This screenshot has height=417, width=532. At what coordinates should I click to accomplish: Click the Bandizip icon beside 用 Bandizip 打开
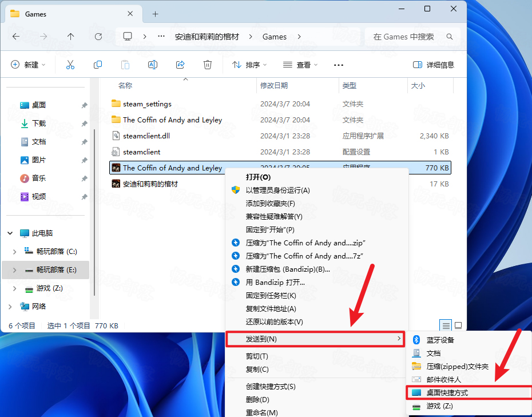[x=236, y=282]
